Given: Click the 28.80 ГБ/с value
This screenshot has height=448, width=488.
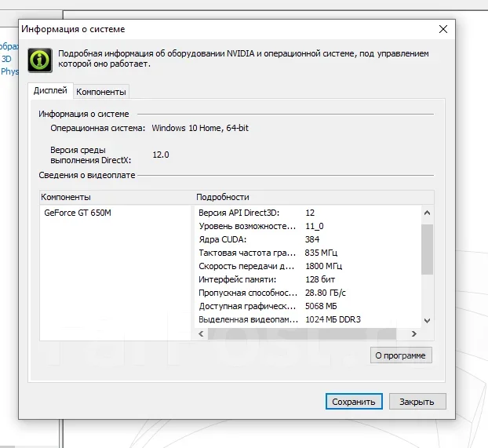Looking at the screenshot, I should point(326,293).
